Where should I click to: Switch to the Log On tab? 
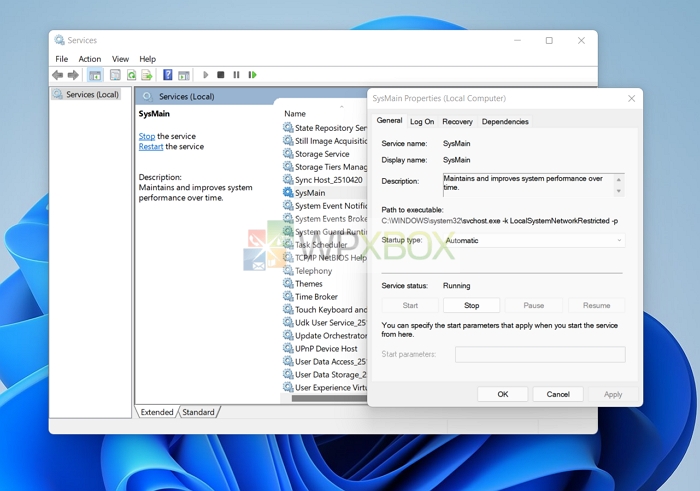tap(422, 121)
